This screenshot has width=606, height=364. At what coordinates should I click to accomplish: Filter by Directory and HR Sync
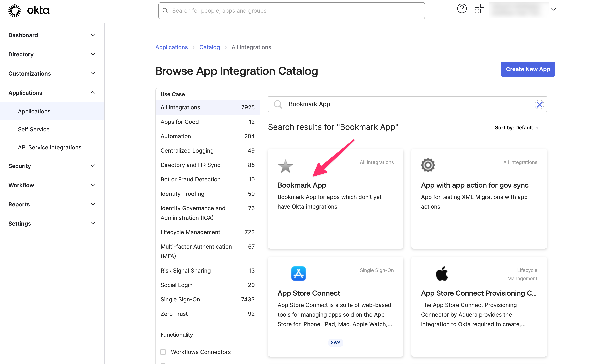coord(207,165)
